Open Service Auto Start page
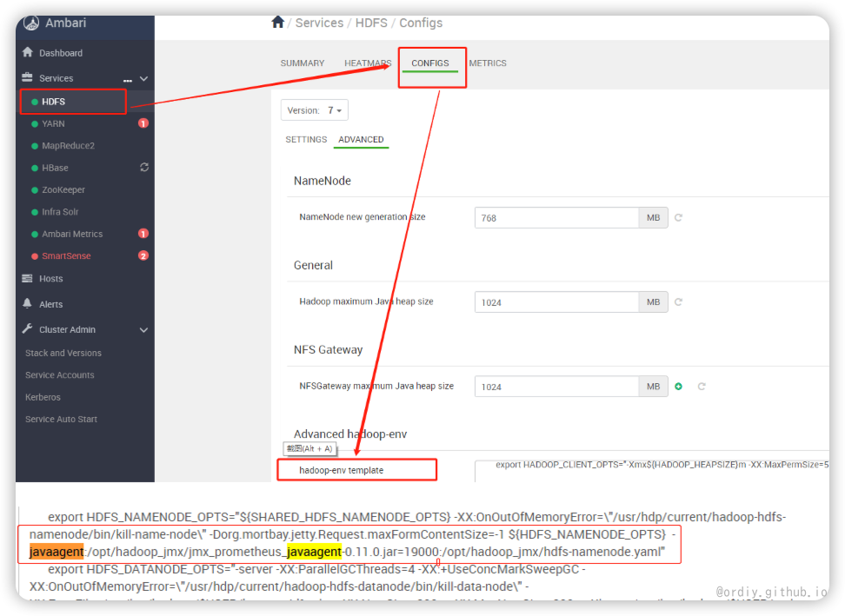Screen dimensions: 845x616 click(x=61, y=420)
